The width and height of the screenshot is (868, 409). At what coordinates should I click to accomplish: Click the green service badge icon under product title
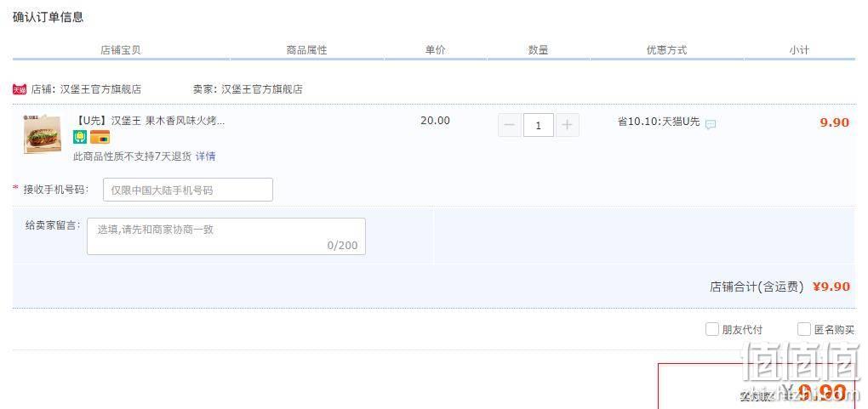(x=80, y=137)
